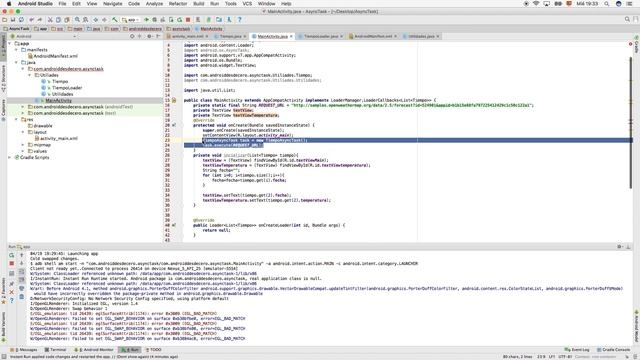
Task: Click the Save All toolbar icon
Action: [13, 19]
